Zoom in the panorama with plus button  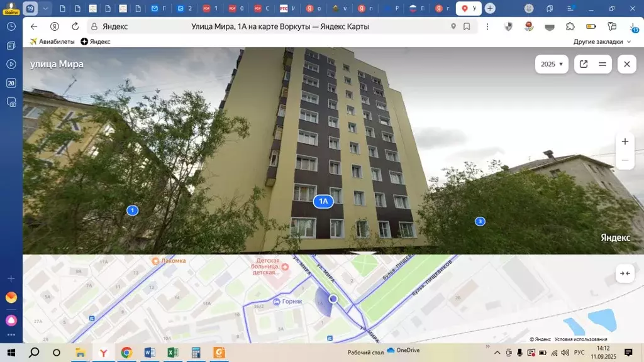(625, 141)
